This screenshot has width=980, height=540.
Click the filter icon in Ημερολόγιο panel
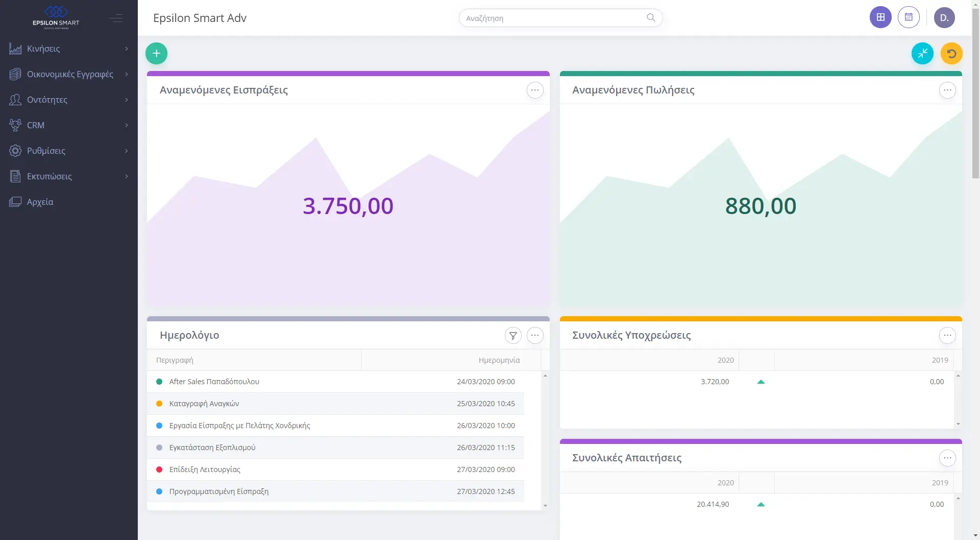tap(513, 336)
